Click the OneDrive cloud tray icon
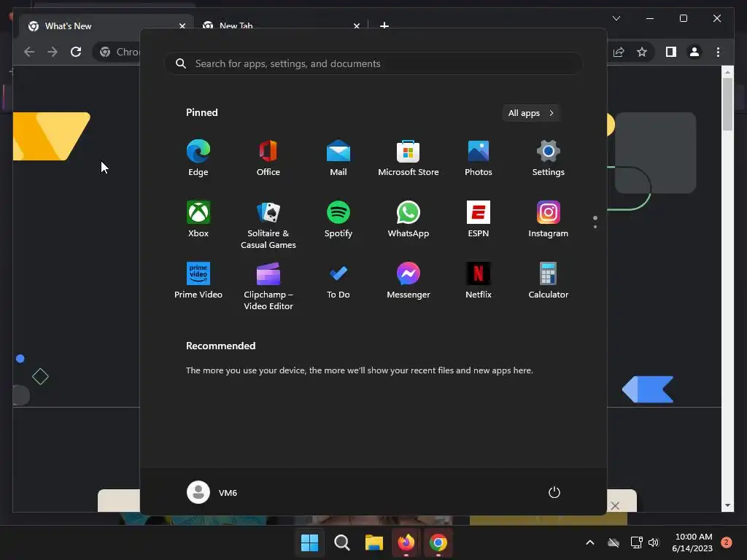Viewport: 747px width, 560px height. (x=614, y=542)
